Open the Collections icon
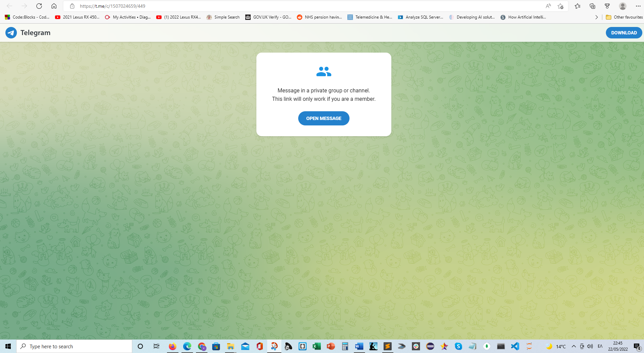This screenshot has height=353, width=644. pyautogui.click(x=592, y=6)
